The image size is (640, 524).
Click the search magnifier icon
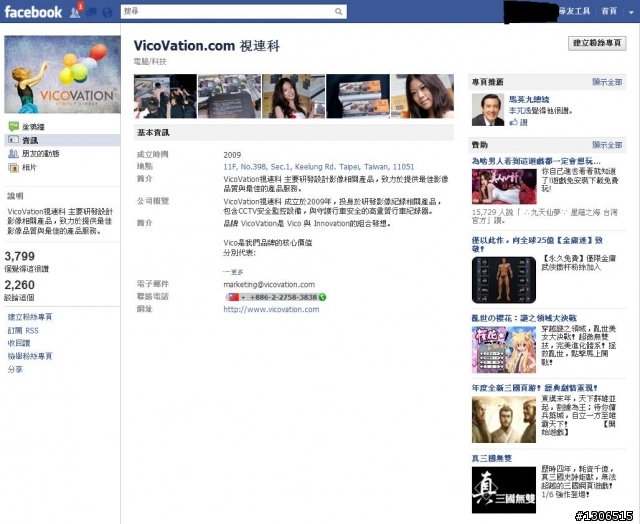pyautogui.click(x=338, y=11)
